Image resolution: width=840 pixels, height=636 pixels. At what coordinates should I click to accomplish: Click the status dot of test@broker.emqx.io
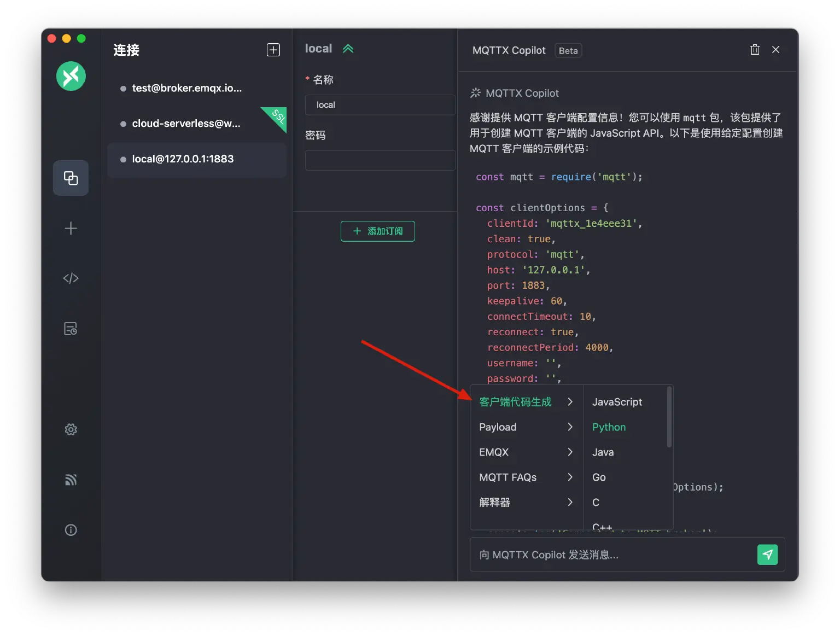point(122,88)
